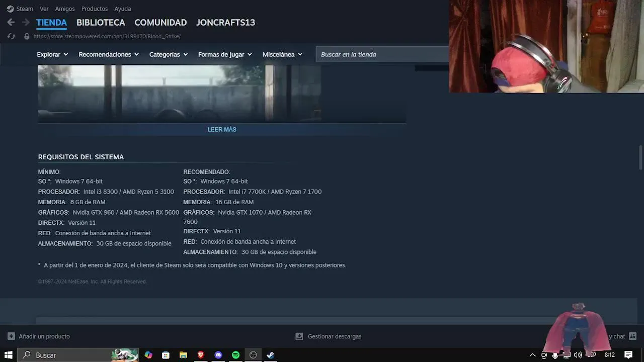Go back with the left arrow button
The height and width of the screenshot is (362, 644).
[11, 23]
